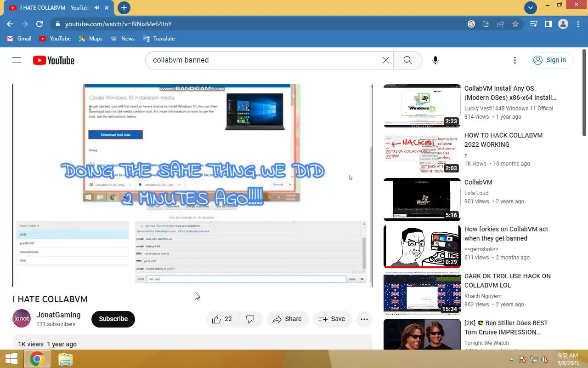Open the Gmail bookmark
This screenshot has width=588, height=368.
(x=19, y=39)
